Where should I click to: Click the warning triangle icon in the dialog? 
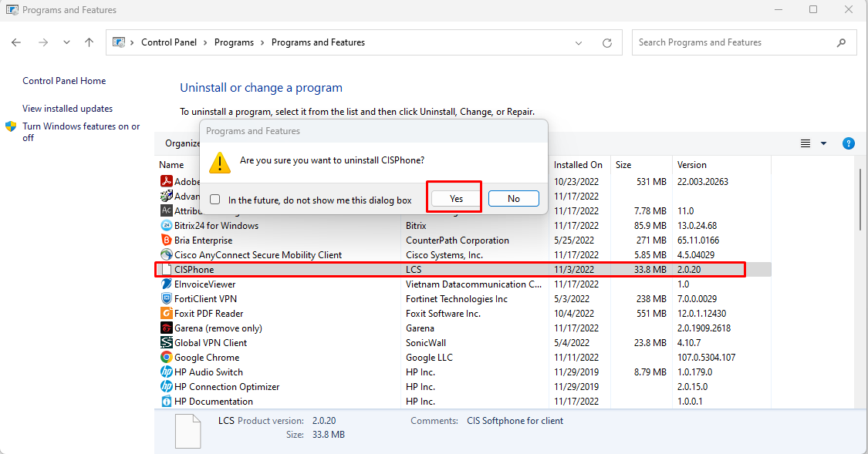(x=220, y=163)
